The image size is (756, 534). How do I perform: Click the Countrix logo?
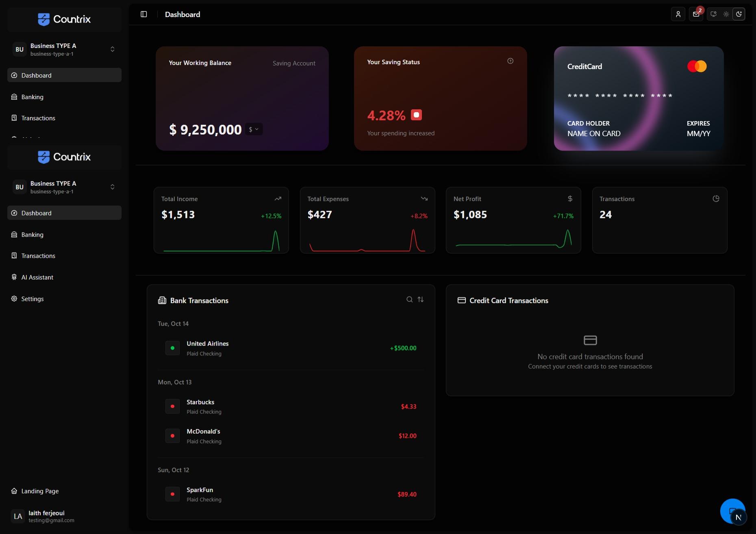pyautogui.click(x=64, y=157)
